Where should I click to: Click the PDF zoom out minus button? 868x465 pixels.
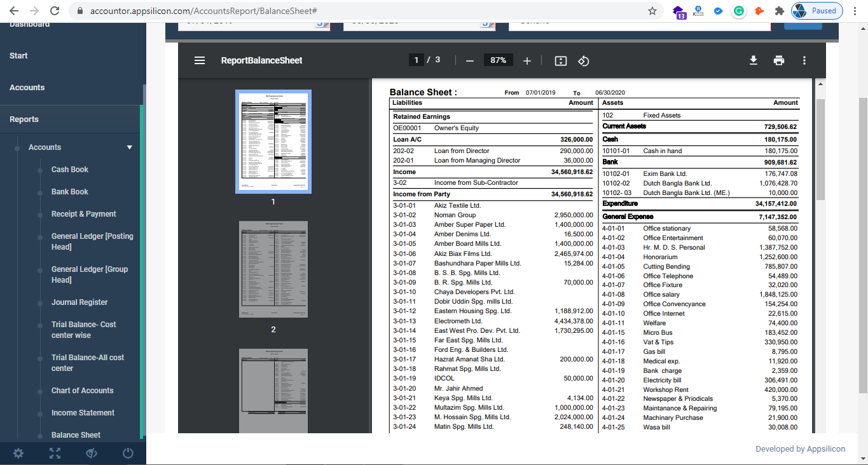click(x=470, y=60)
